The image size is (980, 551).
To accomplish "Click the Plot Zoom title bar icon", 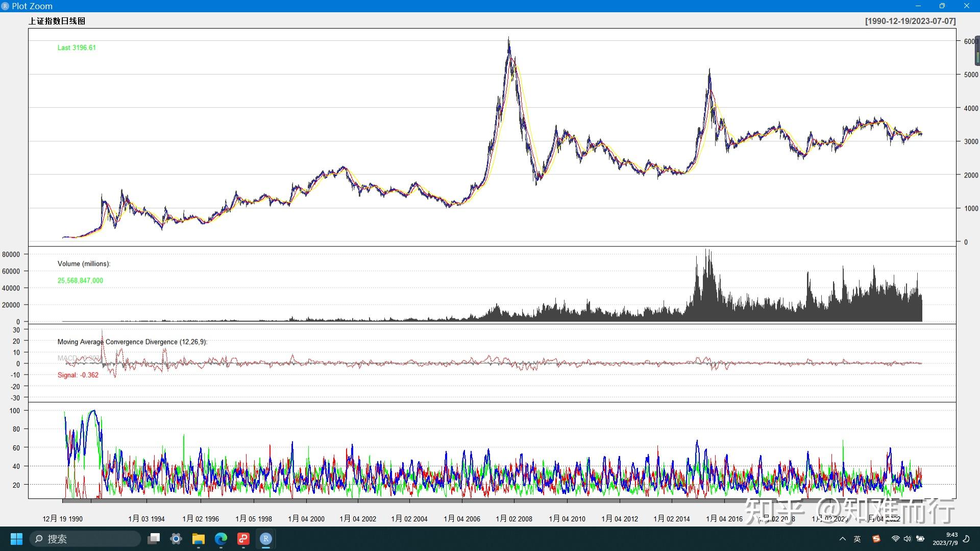I will [6, 6].
